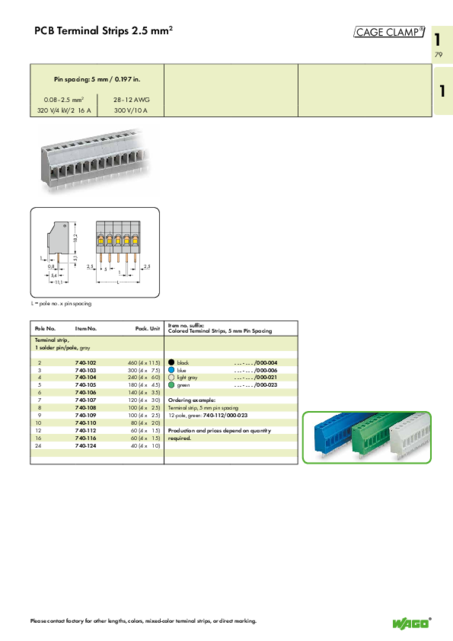Click item number 740-102

coord(85,363)
